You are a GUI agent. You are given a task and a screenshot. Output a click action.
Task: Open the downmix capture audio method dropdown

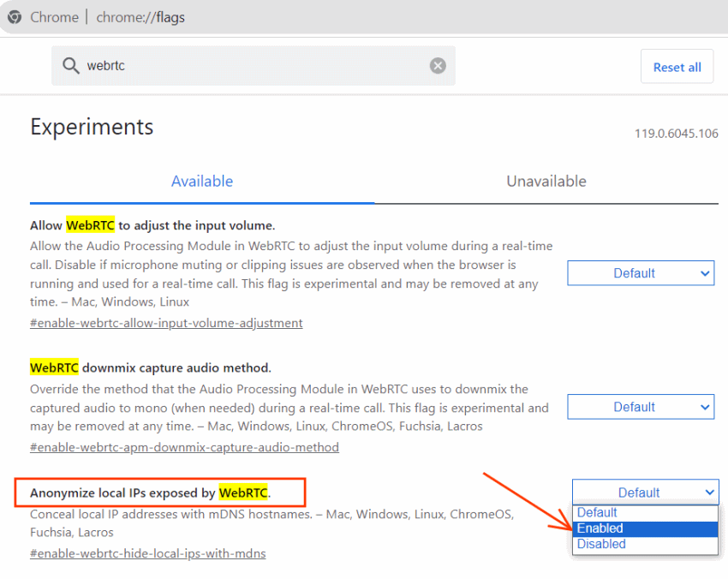tap(641, 407)
